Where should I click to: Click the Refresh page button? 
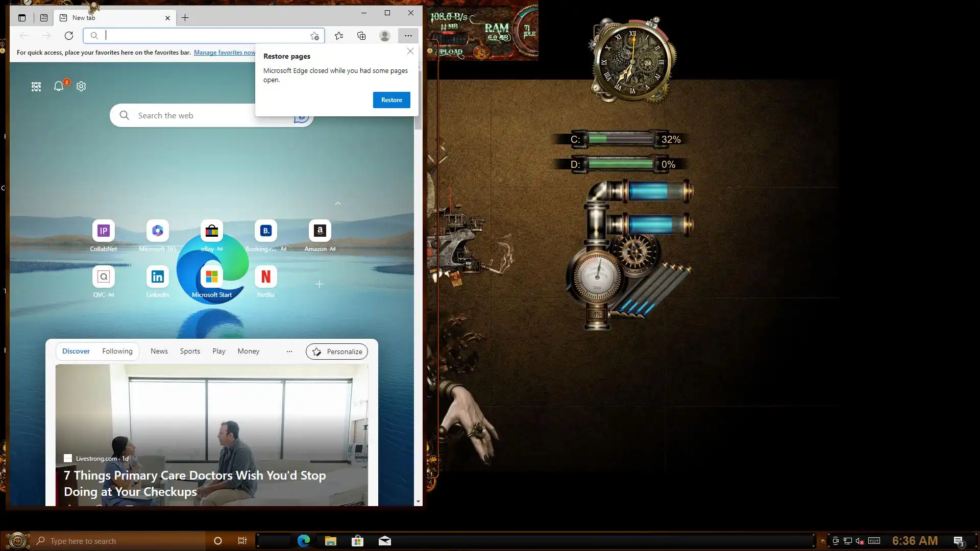(69, 36)
